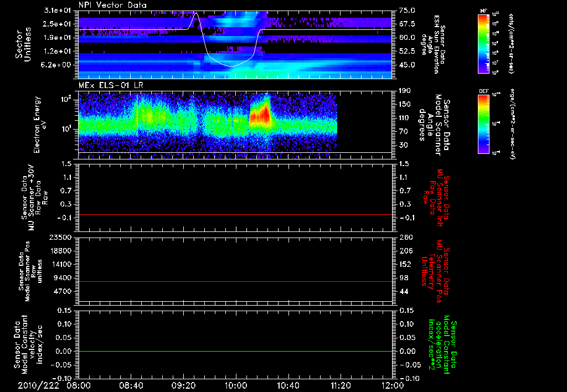Image resolution: width=567 pixels, height=392 pixels.
Task: Click the red line in scanner position panel
Action: pyautogui.click(x=235, y=282)
